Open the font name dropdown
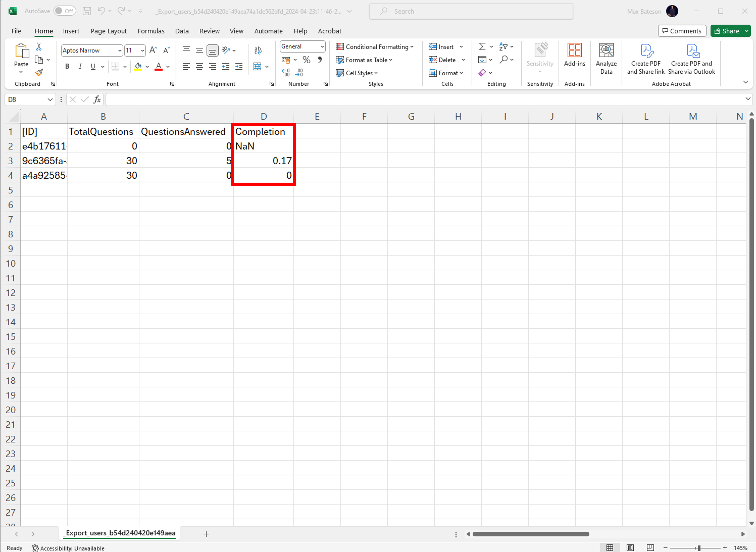Screen dimensions: 756x552 [x=120, y=50]
